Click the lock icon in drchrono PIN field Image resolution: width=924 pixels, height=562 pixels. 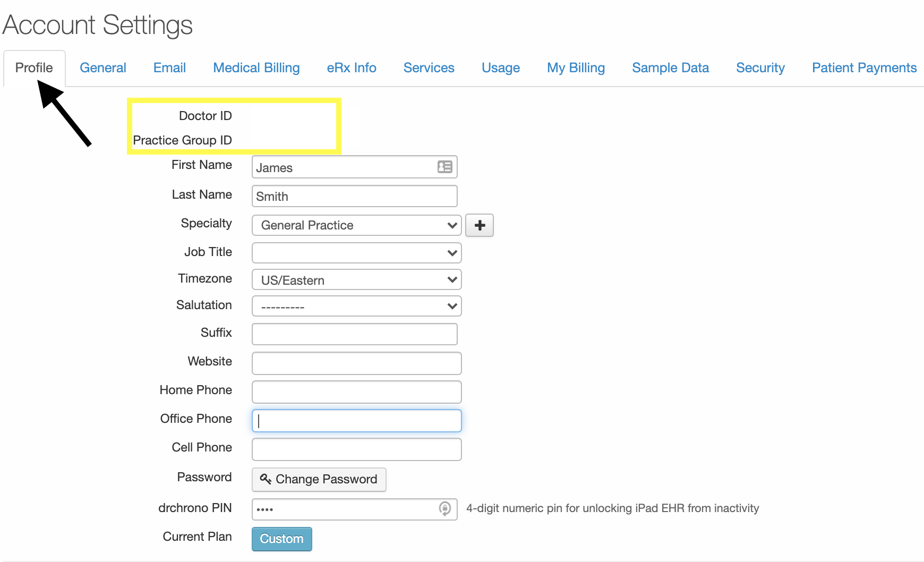pos(445,508)
